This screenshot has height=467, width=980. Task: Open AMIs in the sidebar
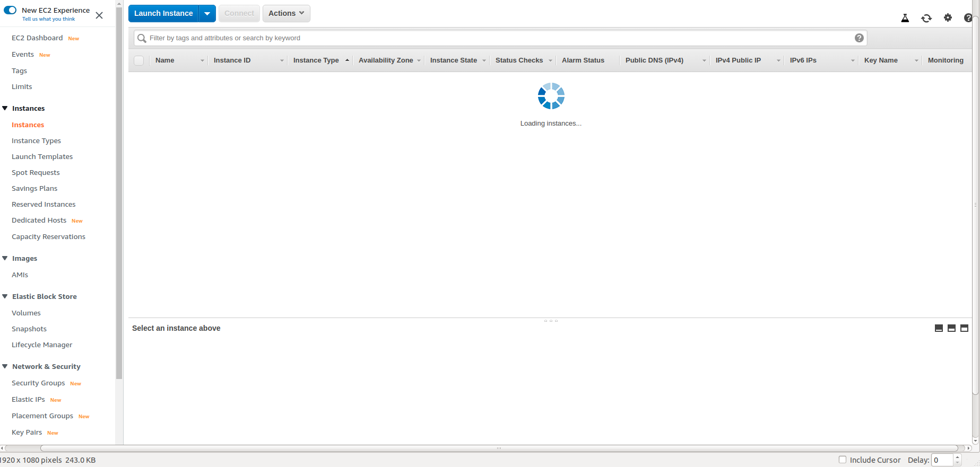click(20, 275)
